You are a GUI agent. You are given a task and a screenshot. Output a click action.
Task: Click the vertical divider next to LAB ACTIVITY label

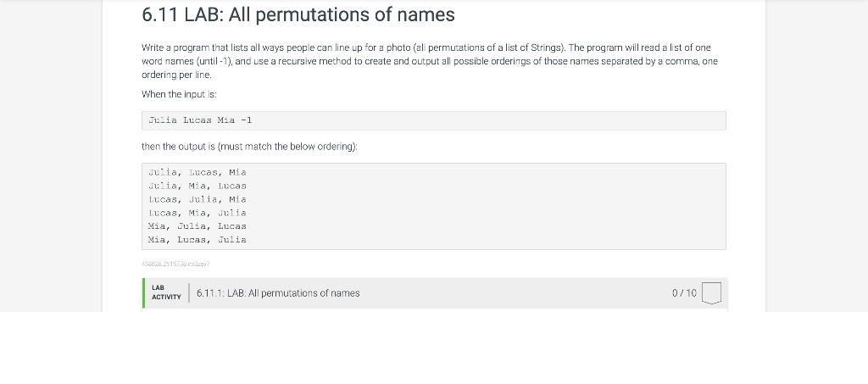tap(189, 293)
